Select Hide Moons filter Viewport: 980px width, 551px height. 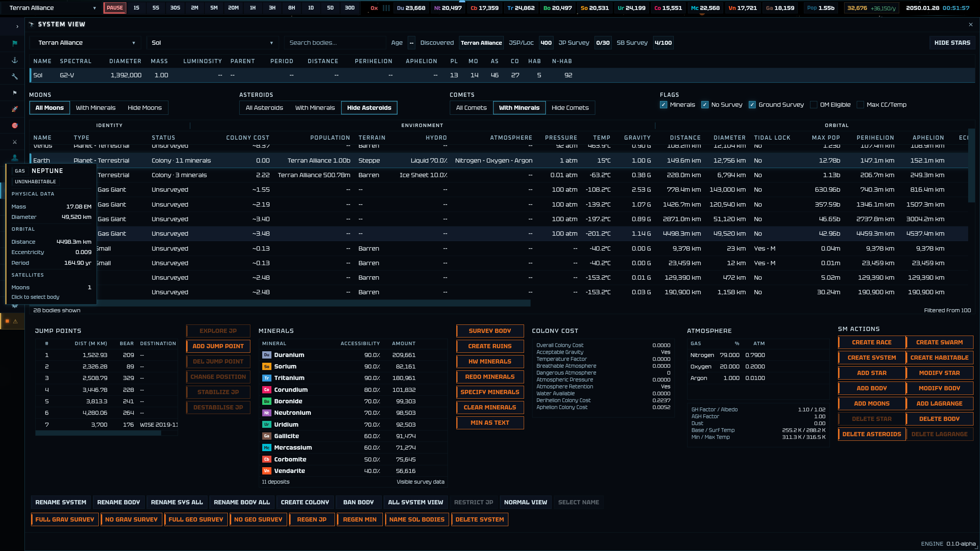tap(145, 108)
